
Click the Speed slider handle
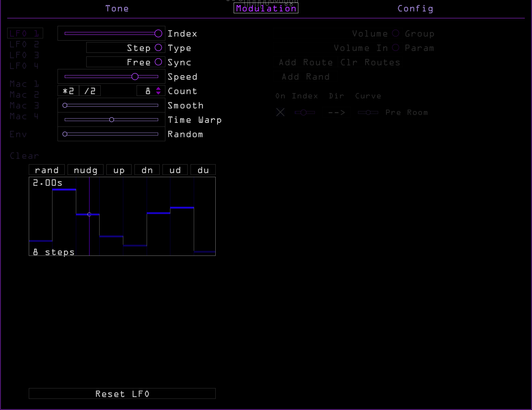pos(135,77)
